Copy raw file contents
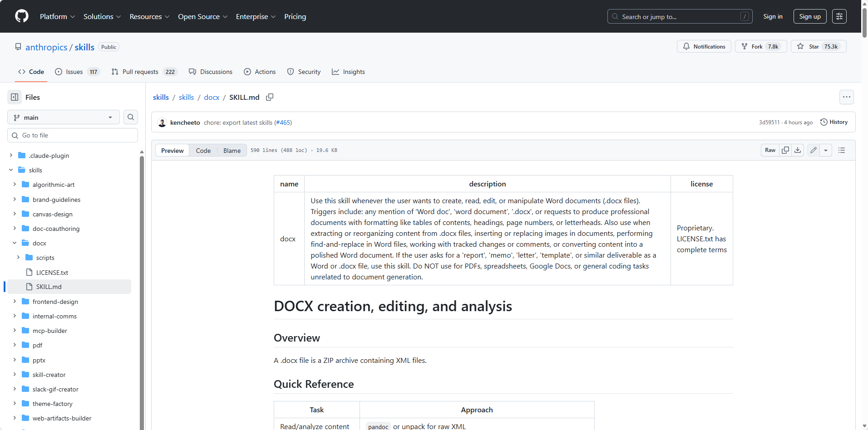The image size is (868, 430). click(x=785, y=150)
